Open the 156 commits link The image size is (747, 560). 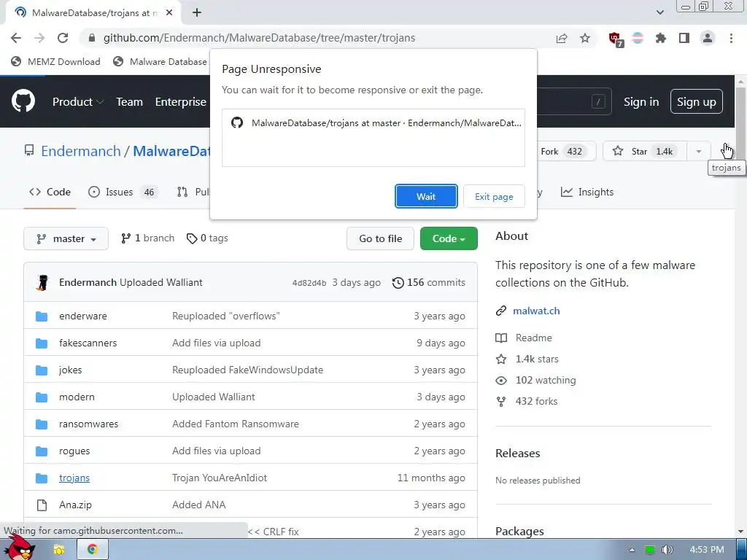click(x=429, y=282)
